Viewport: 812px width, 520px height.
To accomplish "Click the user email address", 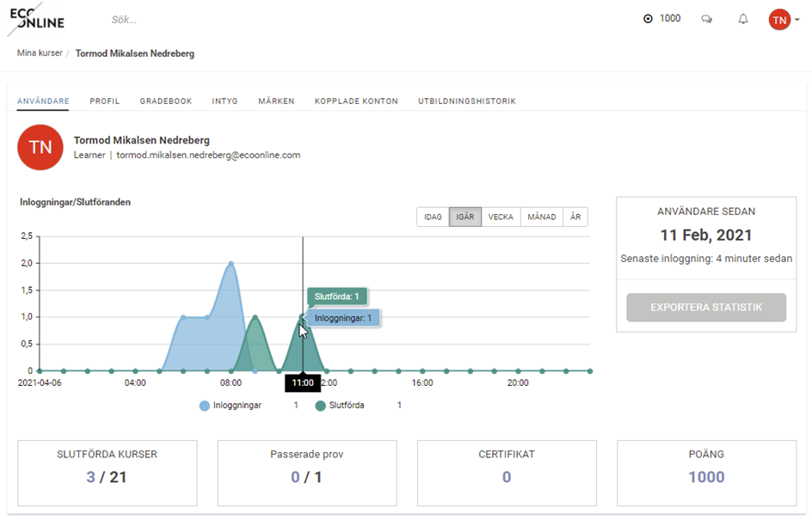I will pos(208,156).
